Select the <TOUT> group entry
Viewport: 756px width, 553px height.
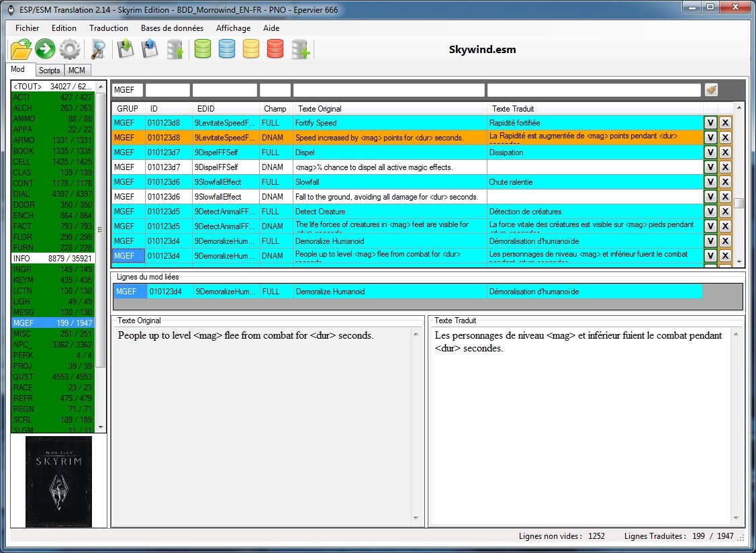(52, 87)
